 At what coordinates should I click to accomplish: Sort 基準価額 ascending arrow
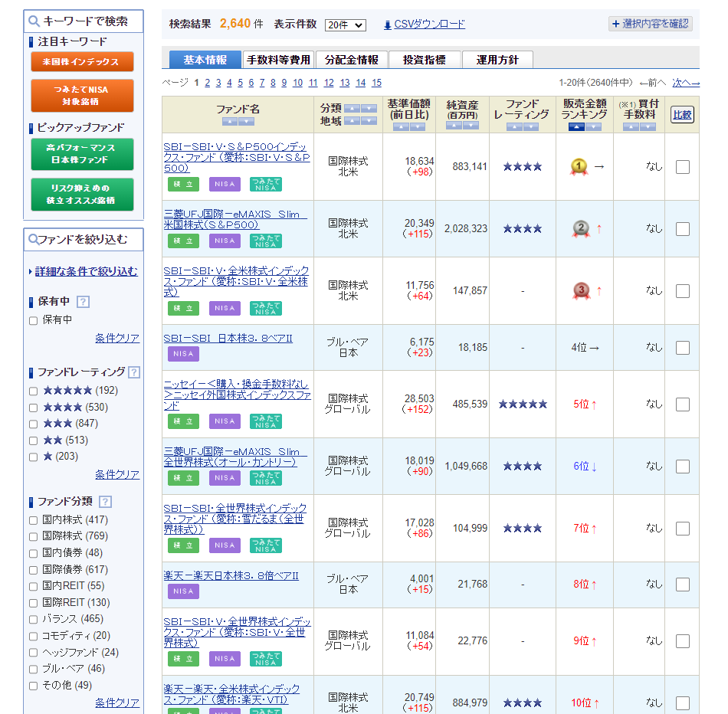click(401, 126)
